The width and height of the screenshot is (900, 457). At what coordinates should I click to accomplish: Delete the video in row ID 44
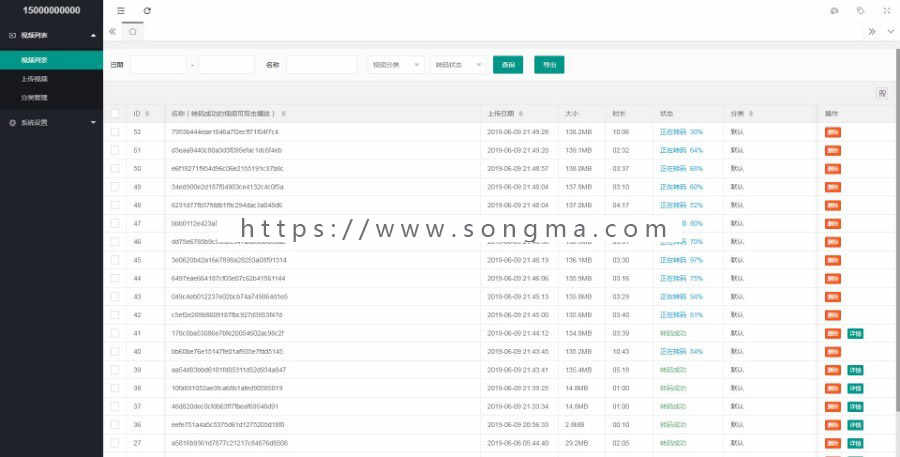point(833,278)
